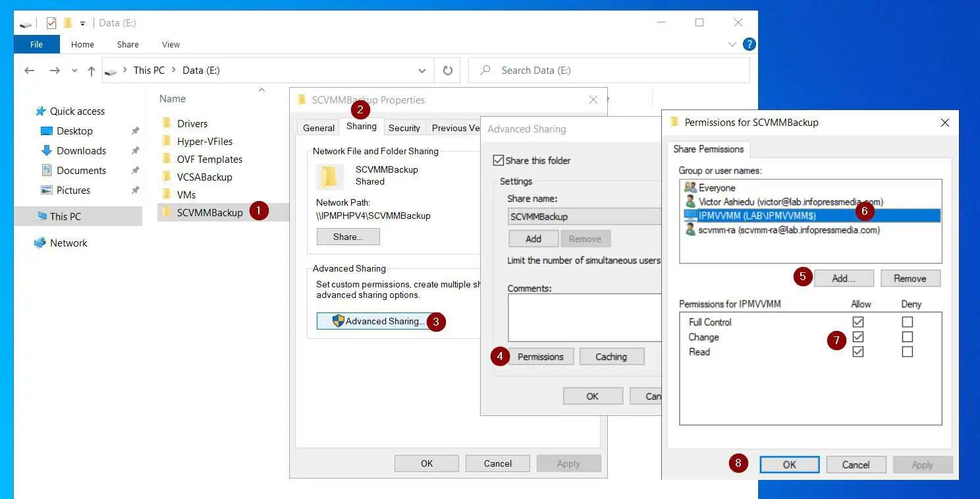Toggle Deny checkbox for Change

[x=908, y=337]
